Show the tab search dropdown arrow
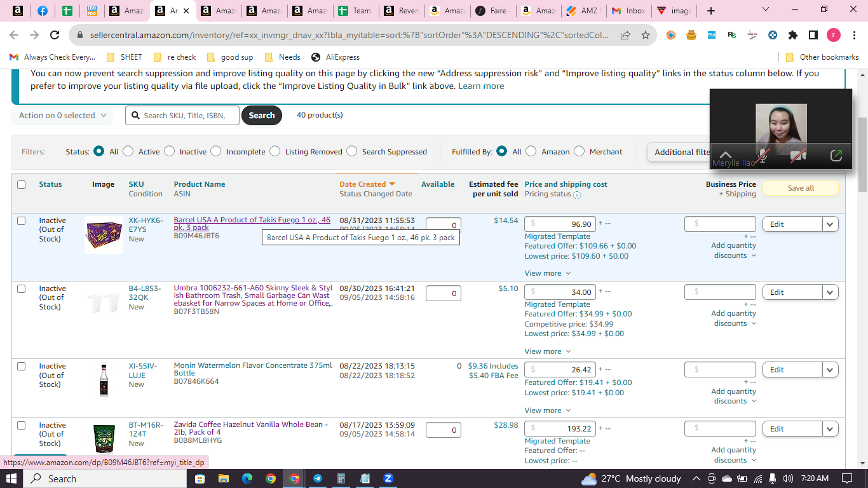Image resolution: width=868 pixels, height=488 pixels. [766, 10]
